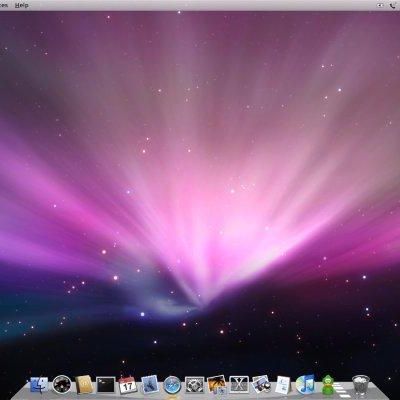Image resolution: width=400 pixels, height=400 pixels.
Task: Launch the Dashboard gauge icon in dock
Action: click(x=62, y=384)
